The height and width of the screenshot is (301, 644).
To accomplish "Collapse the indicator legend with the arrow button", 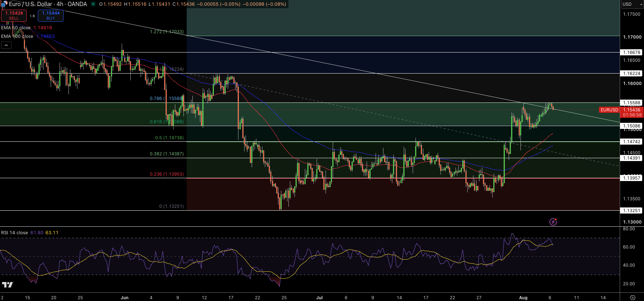I will coord(6,45).
